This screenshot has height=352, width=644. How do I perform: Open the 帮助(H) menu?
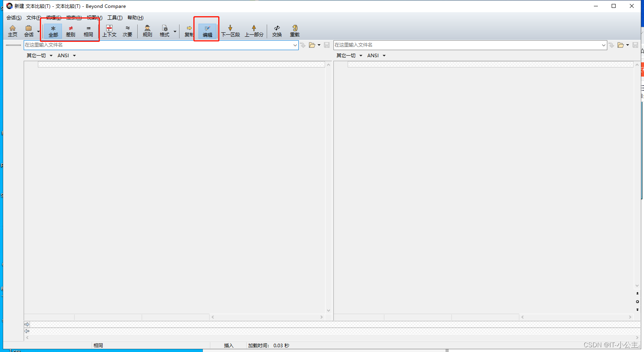135,18
